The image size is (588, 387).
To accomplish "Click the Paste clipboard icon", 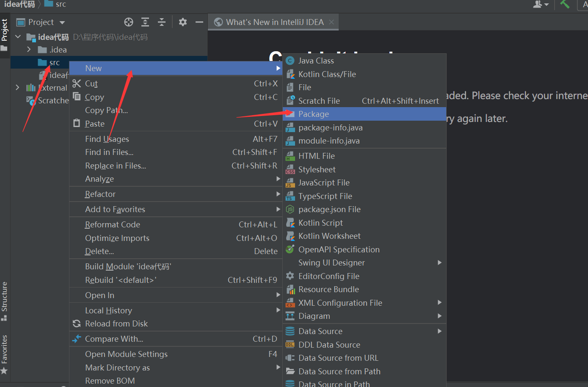I will click(x=77, y=123).
